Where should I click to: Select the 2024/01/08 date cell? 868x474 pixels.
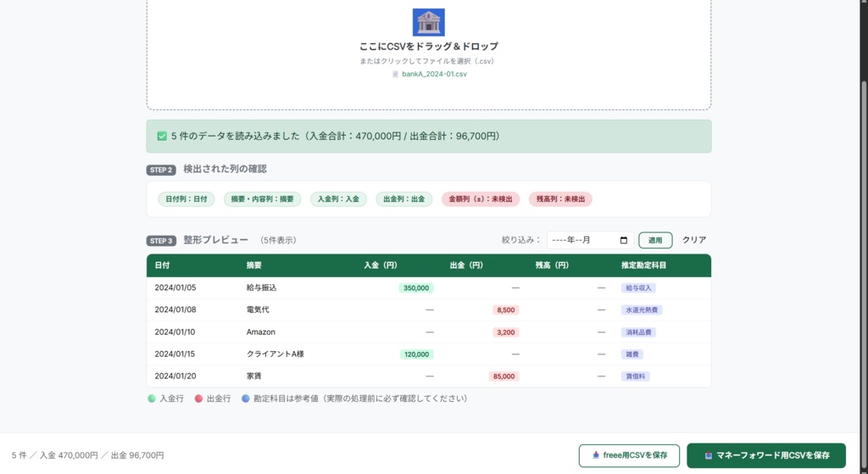pos(175,310)
